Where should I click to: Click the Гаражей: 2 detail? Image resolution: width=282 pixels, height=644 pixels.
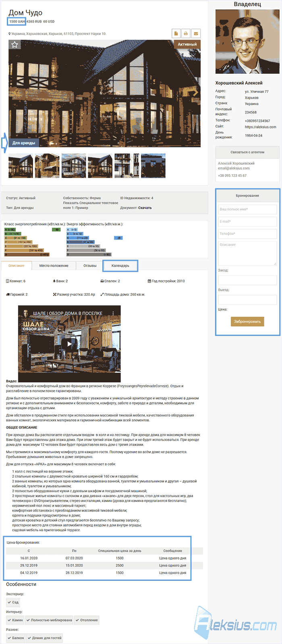[x=17, y=294]
